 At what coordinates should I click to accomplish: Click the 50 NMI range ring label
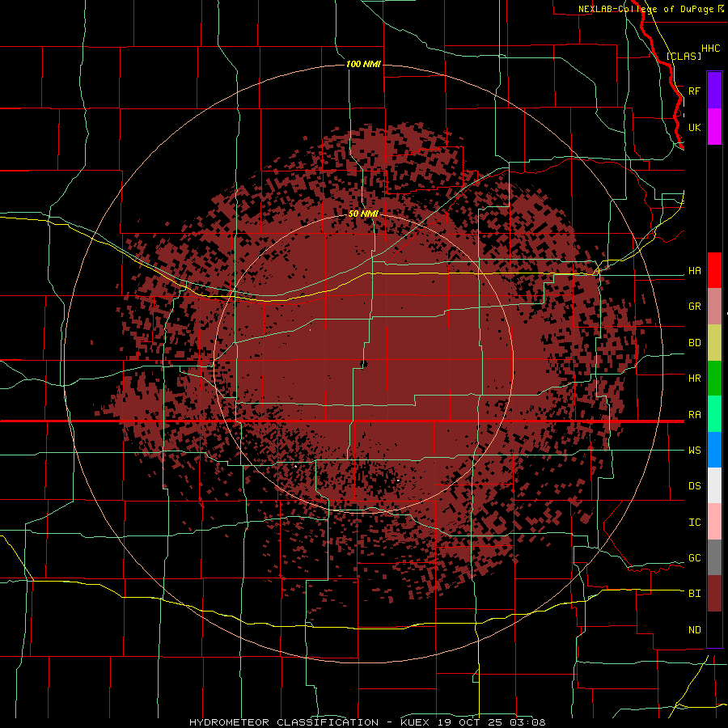pyautogui.click(x=363, y=214)
